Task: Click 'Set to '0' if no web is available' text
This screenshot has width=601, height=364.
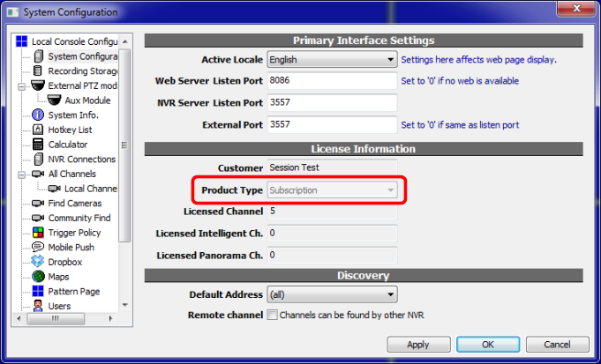Action: [x=460, y=81]
